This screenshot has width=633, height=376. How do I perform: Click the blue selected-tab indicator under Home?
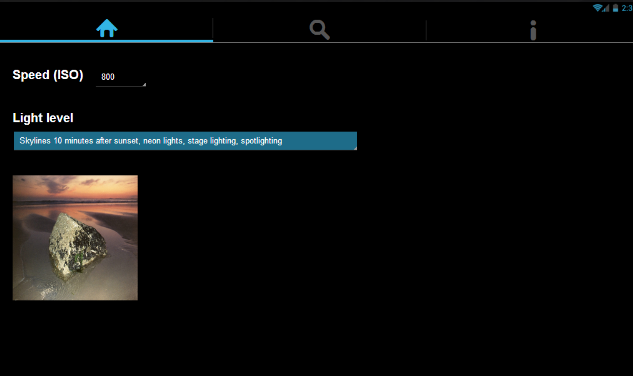click(106, 41)
